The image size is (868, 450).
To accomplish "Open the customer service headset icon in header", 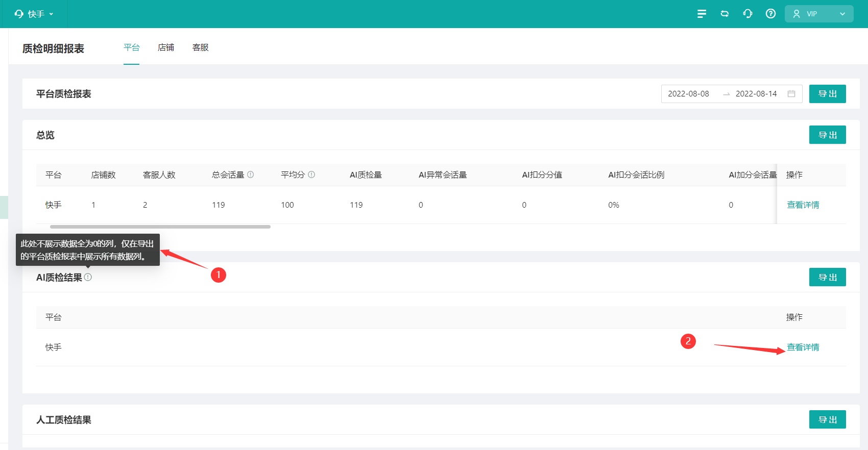I will (x=748, y=14).
